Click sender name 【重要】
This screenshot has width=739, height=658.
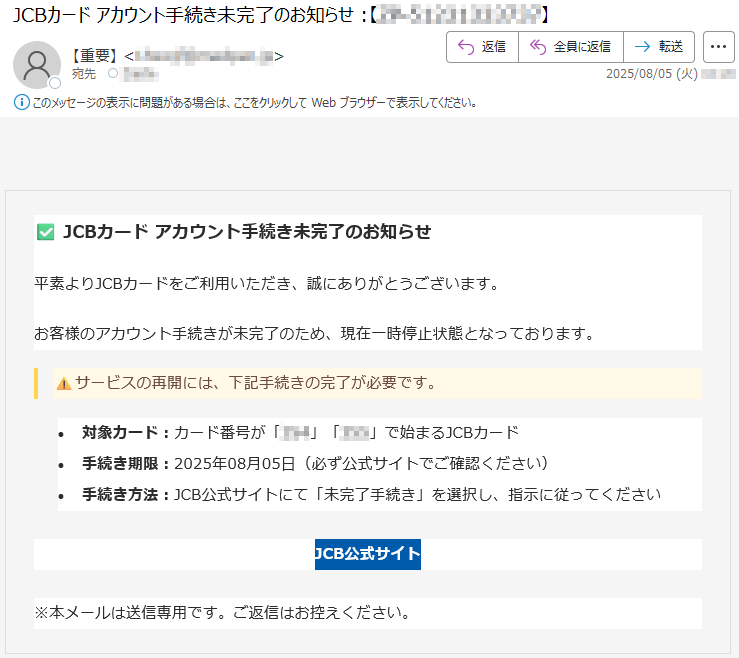[94, 56]
